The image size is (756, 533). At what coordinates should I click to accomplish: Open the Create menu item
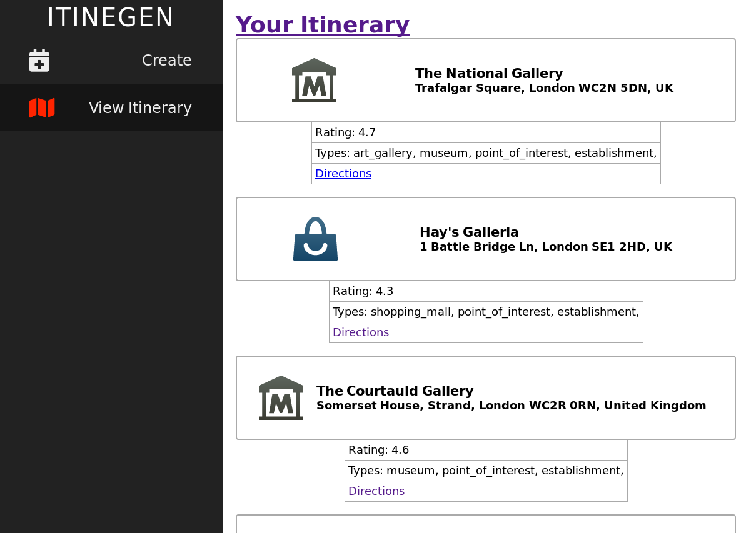click(111, 61)
